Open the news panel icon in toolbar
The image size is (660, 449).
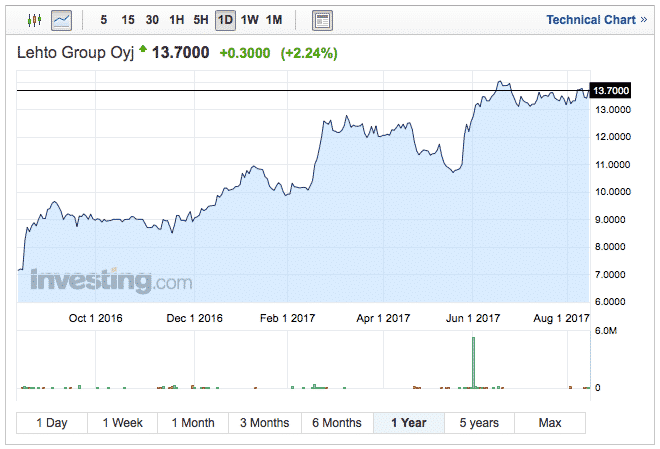click(x=323, y=20)
